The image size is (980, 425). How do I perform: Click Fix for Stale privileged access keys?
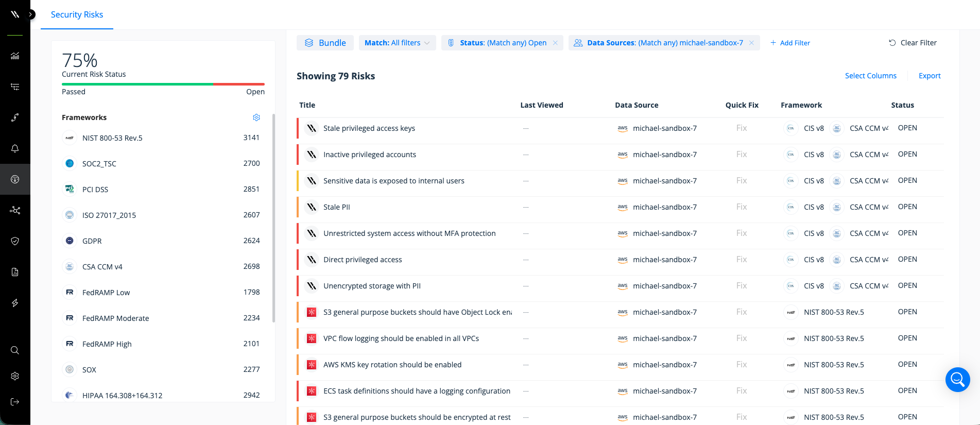click(x=741, y=128)
